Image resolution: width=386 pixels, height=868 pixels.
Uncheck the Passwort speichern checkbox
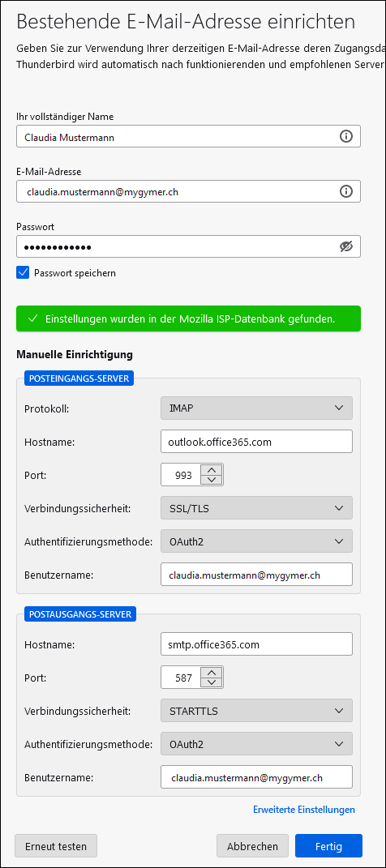(x=23, y=272)
